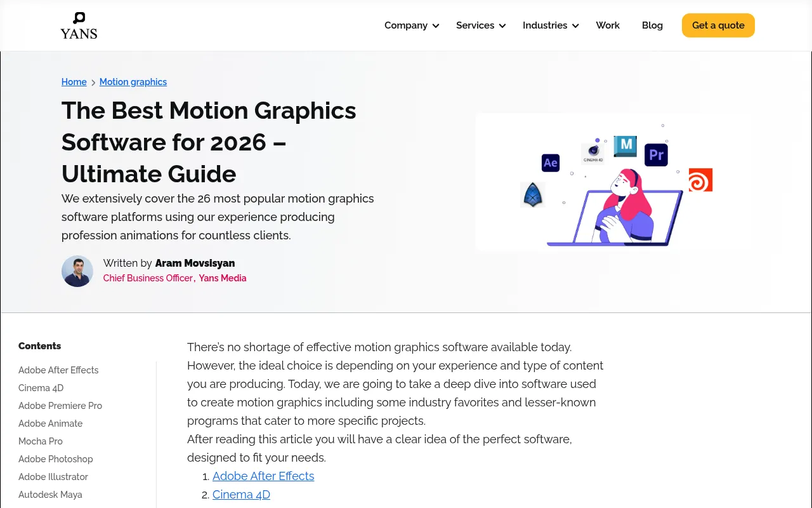Click the paragraph starting 'There's no shortage'
The width and height of the screenshot is (812, 508).
click(x=395, y=384)
